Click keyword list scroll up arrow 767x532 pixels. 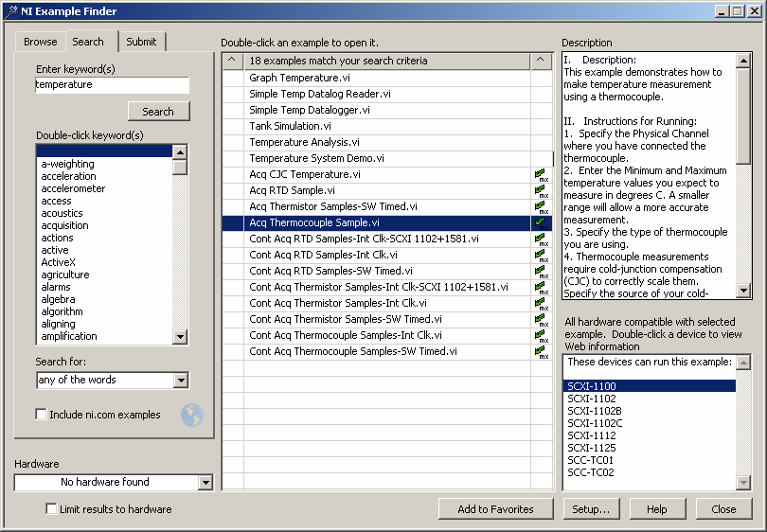180,152
